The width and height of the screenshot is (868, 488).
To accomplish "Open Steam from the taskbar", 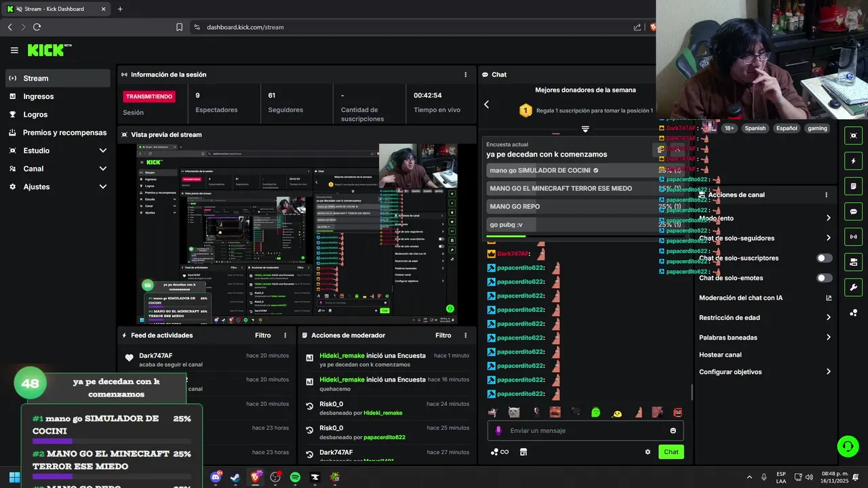I will [x=235, y=477].
